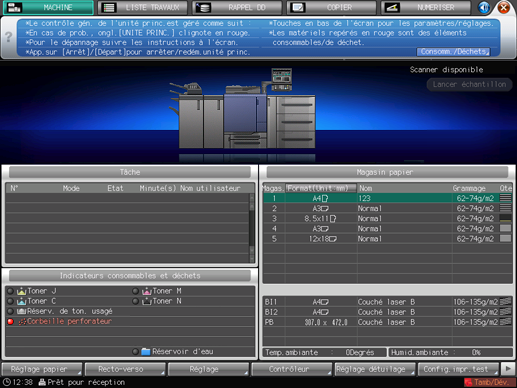
Task: Click the Lancer échantillon button
Action: (x=469, y=84)
